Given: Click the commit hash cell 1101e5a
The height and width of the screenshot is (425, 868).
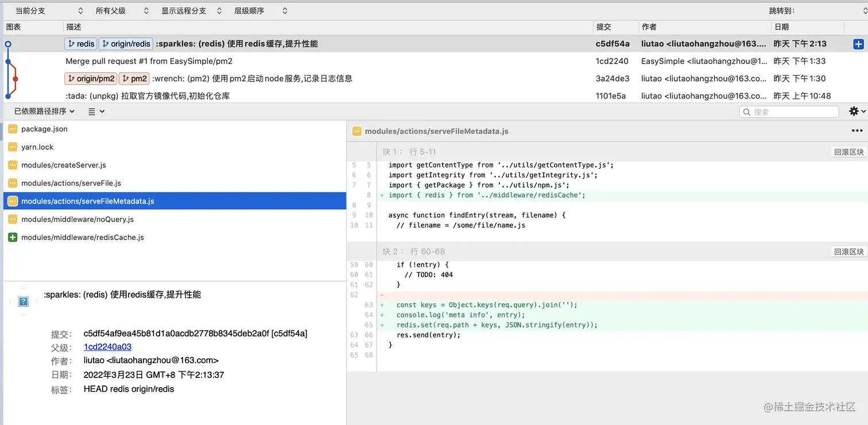Looking at the screenshot, I should click(611, 96).
